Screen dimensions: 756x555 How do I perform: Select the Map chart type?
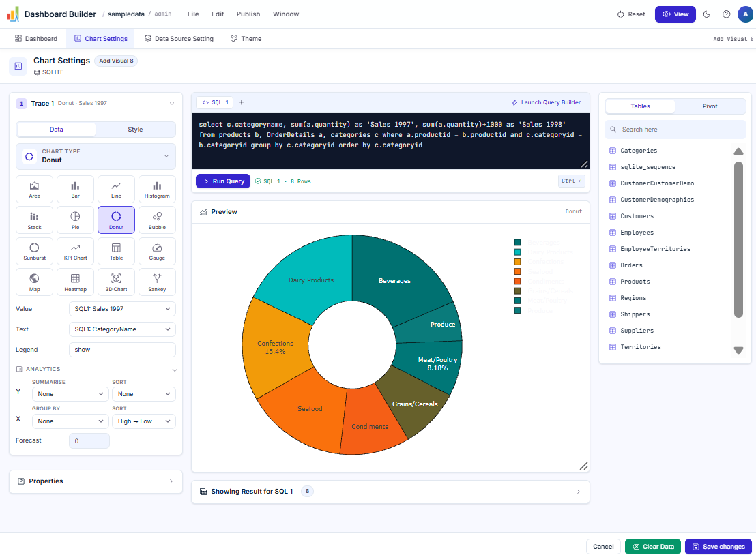click(x=34, y=282)
